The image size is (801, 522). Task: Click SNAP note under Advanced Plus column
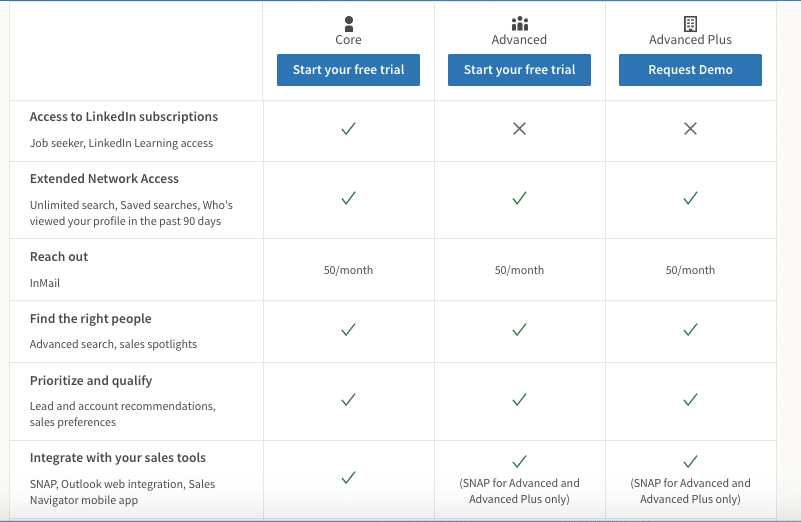point(690,491)
